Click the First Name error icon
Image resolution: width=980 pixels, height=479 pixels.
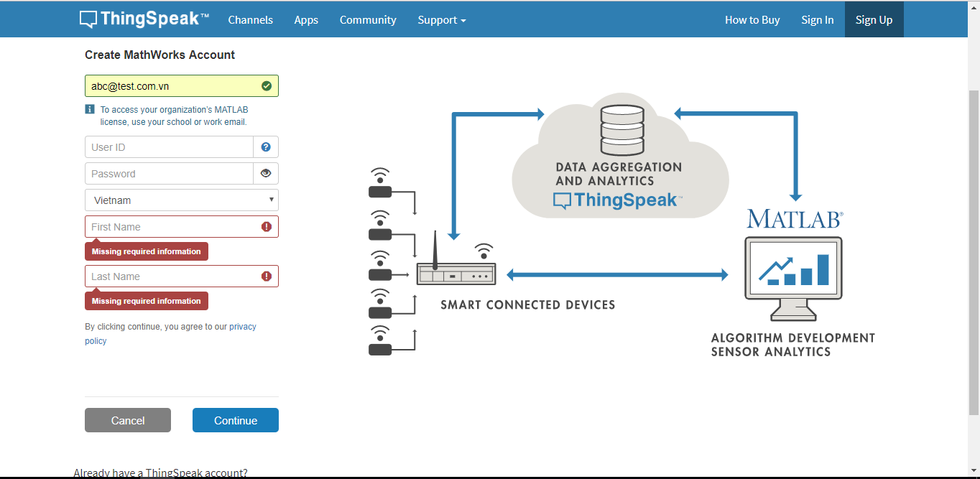[267, 227]
